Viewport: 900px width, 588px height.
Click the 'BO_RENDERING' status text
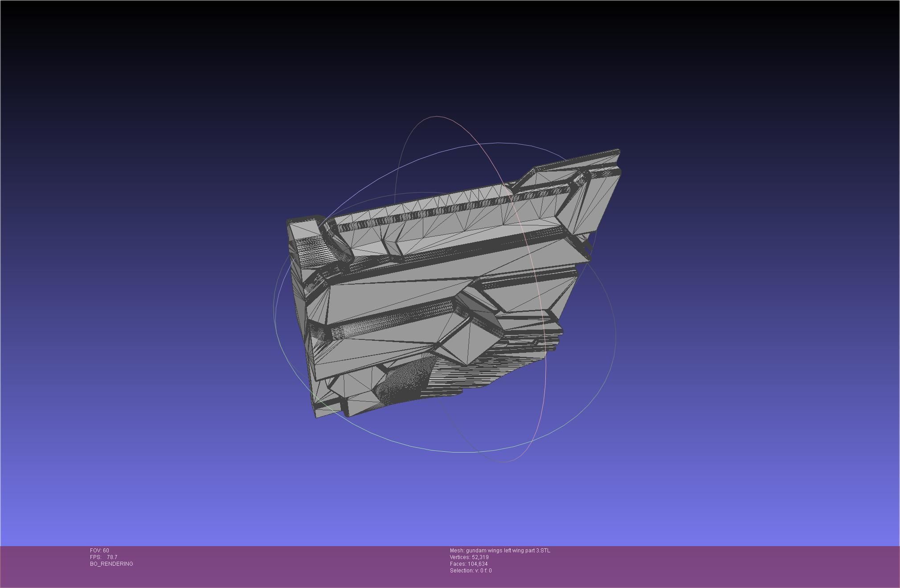(111, 564)
